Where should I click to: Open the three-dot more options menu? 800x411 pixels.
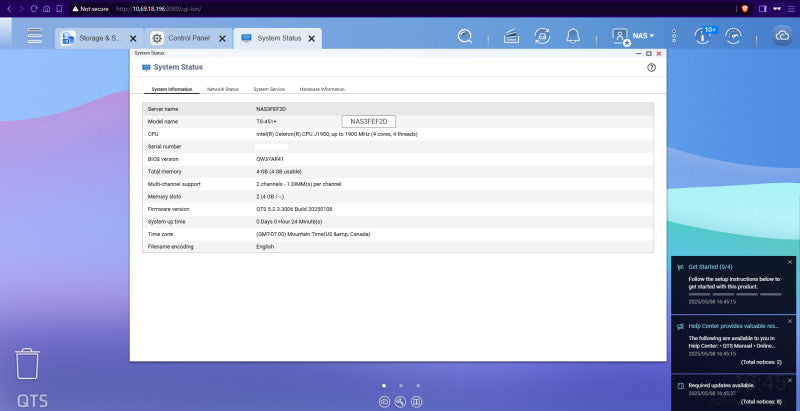click(x=674, y=36)
